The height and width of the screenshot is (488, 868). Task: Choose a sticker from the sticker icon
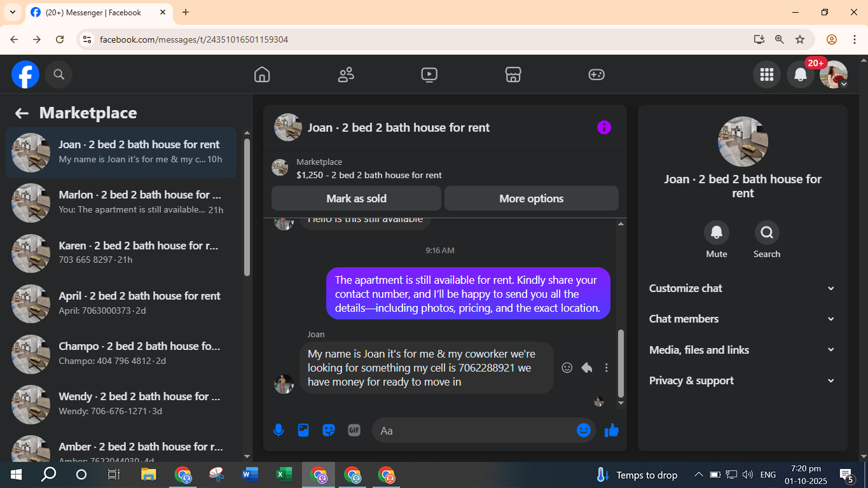click(329, 431)
